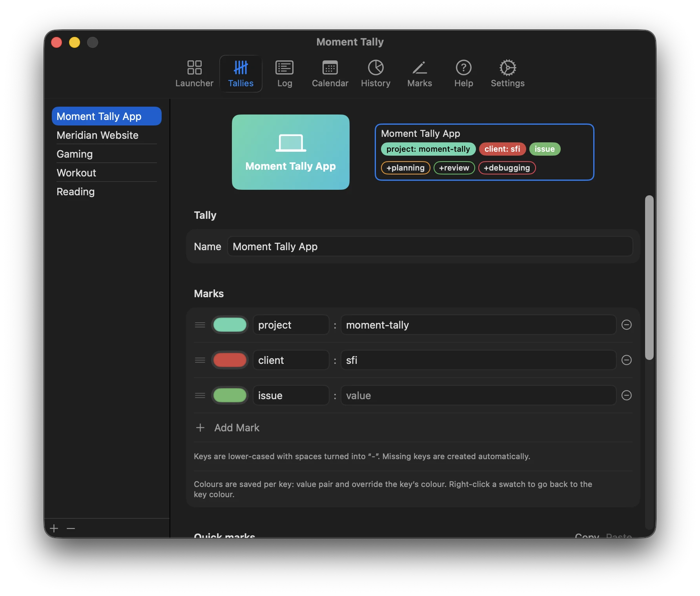Delete selected tally with minus button
The width and height of the screenshot is (700, 596).
click(x=71, y=528)
